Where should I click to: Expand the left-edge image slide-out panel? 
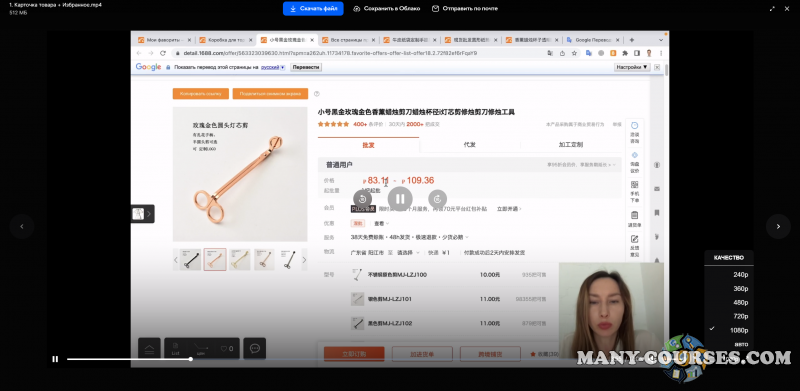point(142,214)
